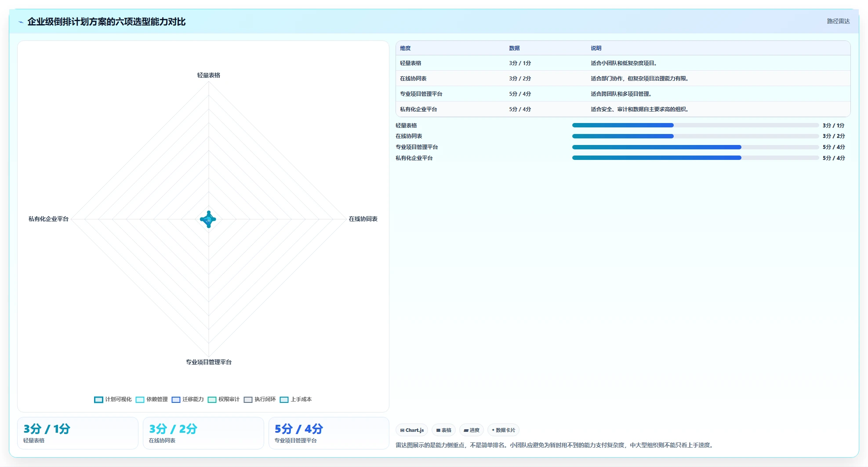Click the 轻量表格 radar axis label

coord(209,76)
